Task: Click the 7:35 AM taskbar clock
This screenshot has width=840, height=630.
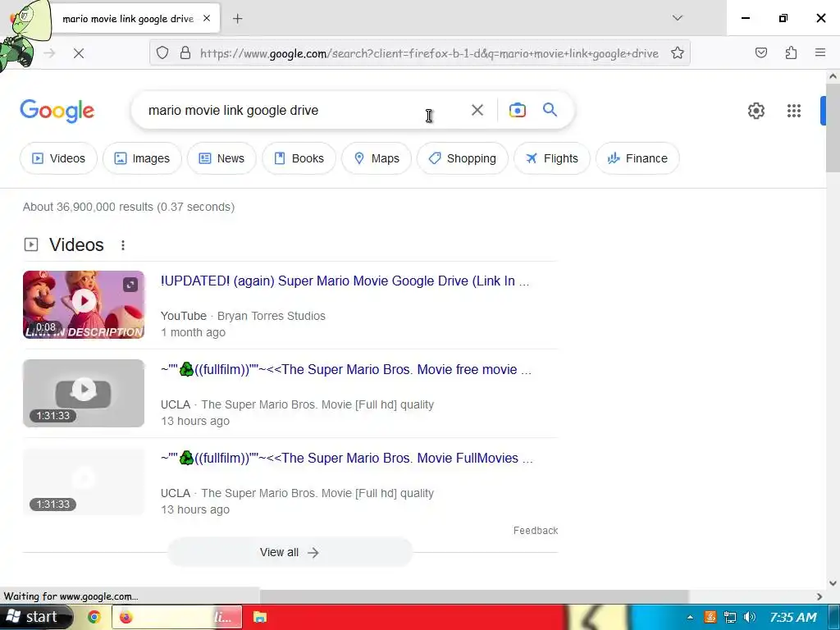Action: (792, 617)
